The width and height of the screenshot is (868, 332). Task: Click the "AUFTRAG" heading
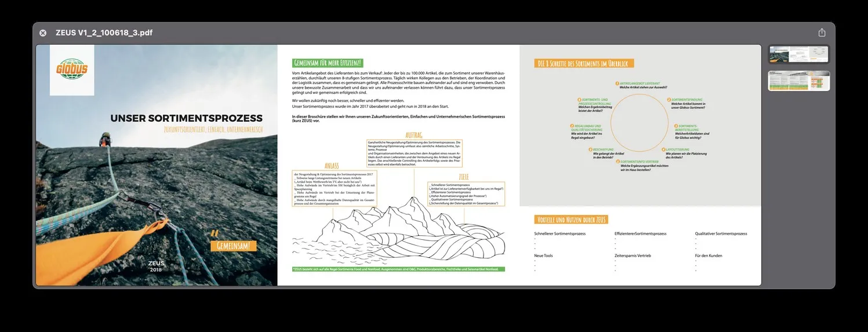point(414,135)
